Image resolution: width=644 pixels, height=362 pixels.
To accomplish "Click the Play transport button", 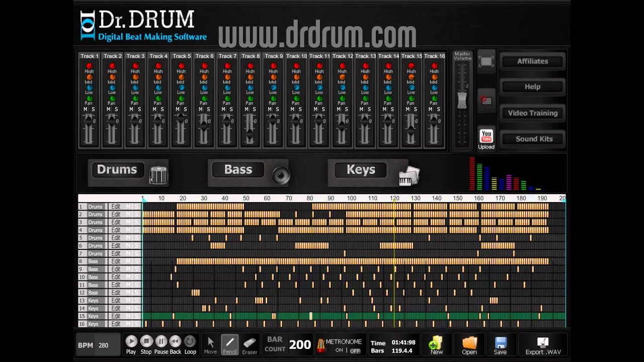I will point(131,341).
